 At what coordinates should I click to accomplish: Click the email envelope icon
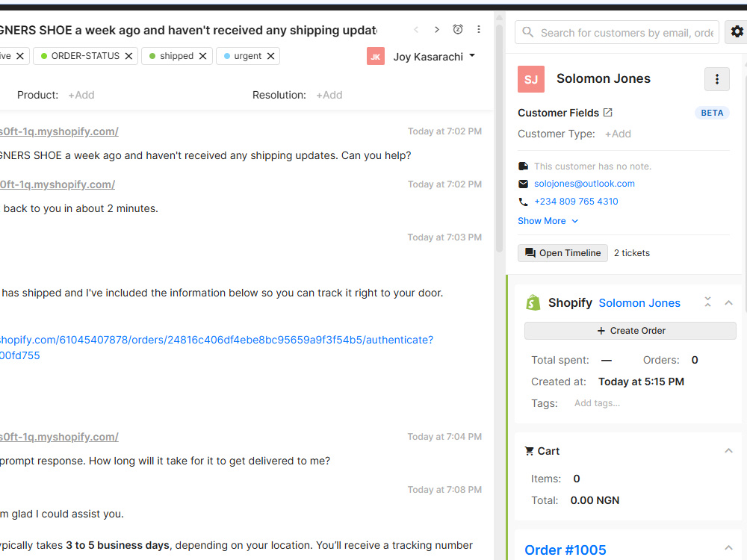[523, 184]
